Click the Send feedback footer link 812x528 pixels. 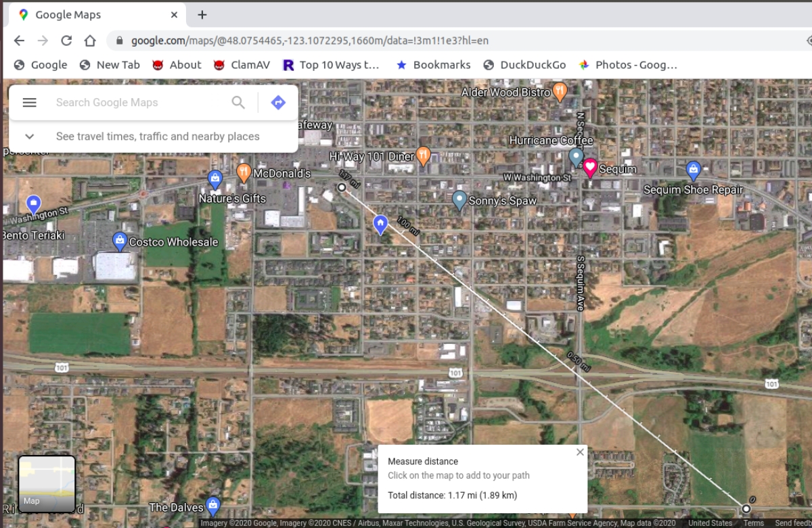pos(793,523)
